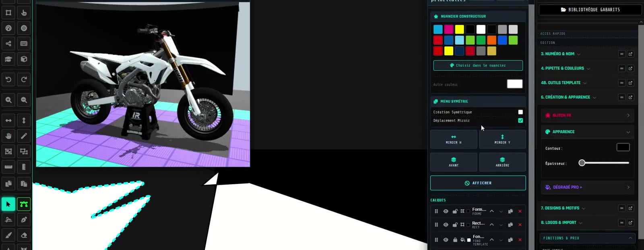Open the graduation cap tutorial icon

(8, 59)
